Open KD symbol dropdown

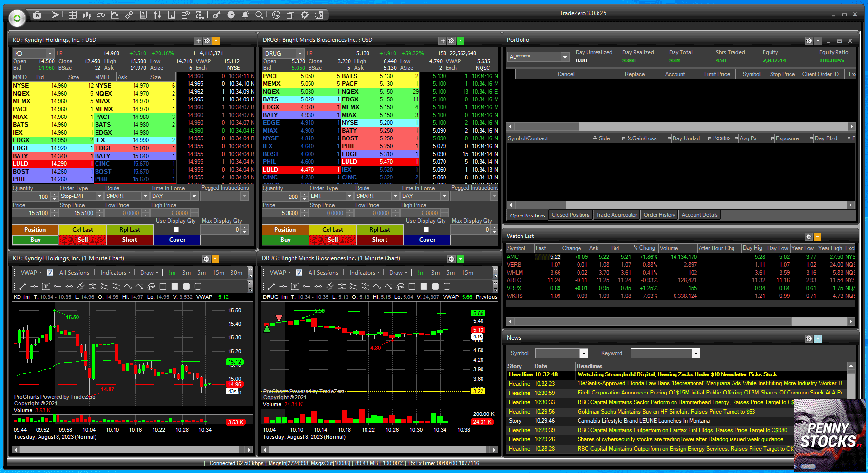49,53
